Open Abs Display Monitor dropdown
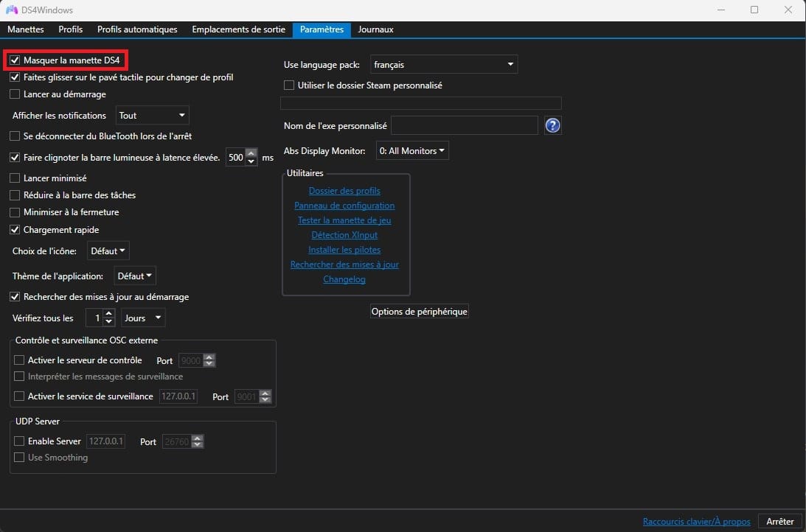806x532 pixels. [412, 151]
